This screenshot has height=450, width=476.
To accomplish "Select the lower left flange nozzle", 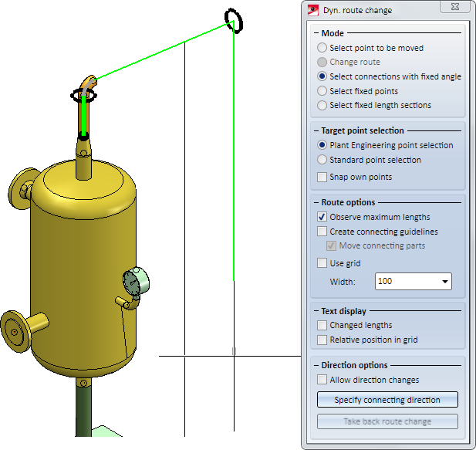I will 22,331.
